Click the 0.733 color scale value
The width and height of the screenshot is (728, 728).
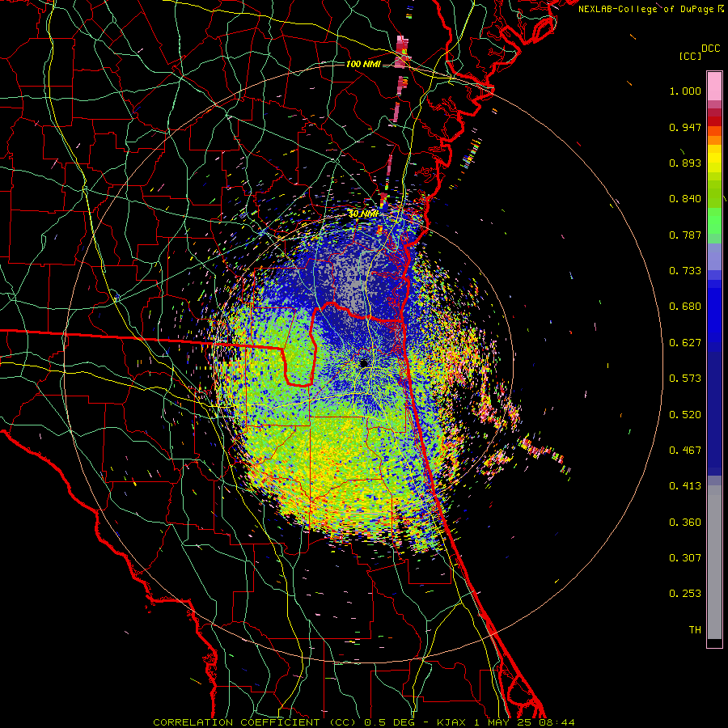coord(685,271)
